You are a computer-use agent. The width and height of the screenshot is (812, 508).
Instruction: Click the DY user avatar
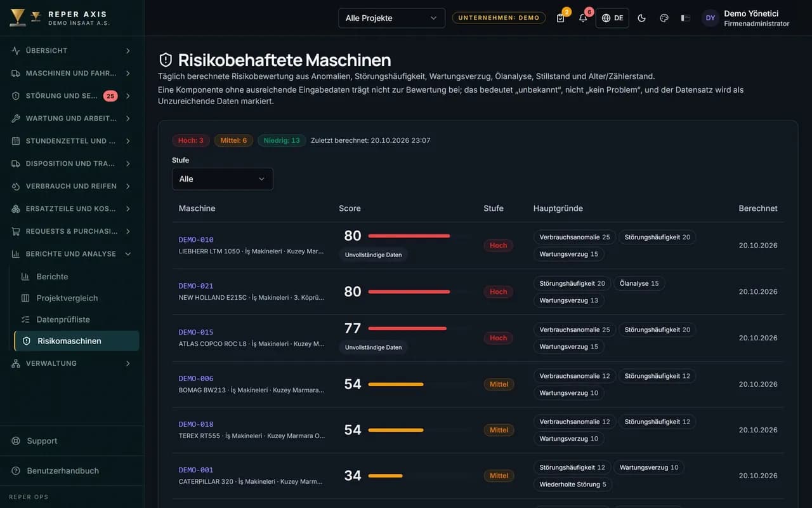click(710, 18)
